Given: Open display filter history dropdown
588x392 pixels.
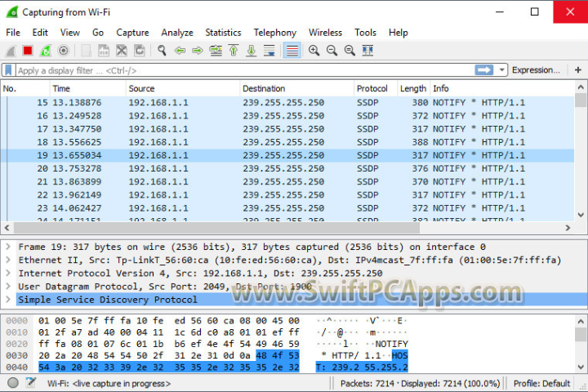Looking at the screenshot, I should tap(501, 70).
